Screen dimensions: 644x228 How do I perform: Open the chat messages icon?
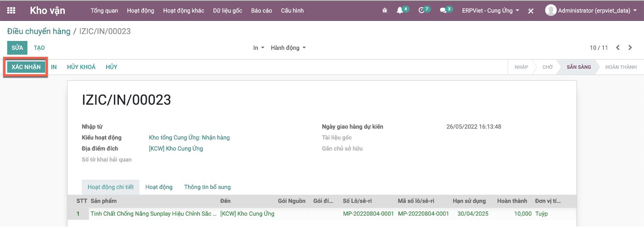click(x=443, y=10)
